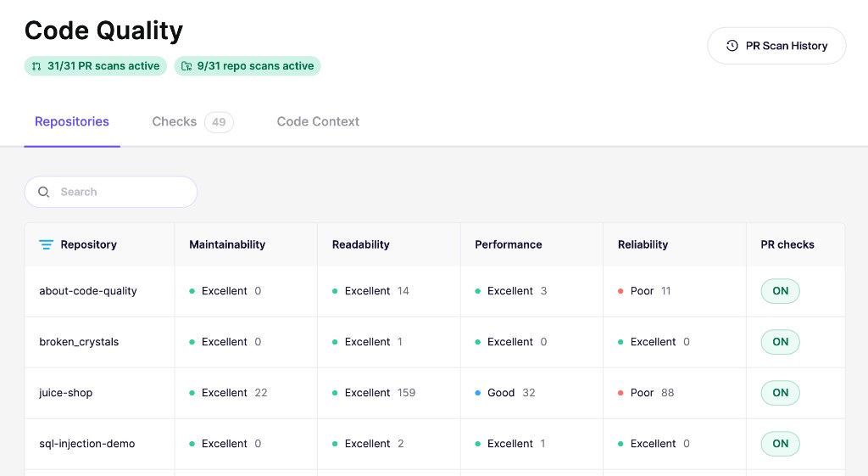Click the 49 count badge on Checks
Viewport: 868px width, 476px height.
219,122
